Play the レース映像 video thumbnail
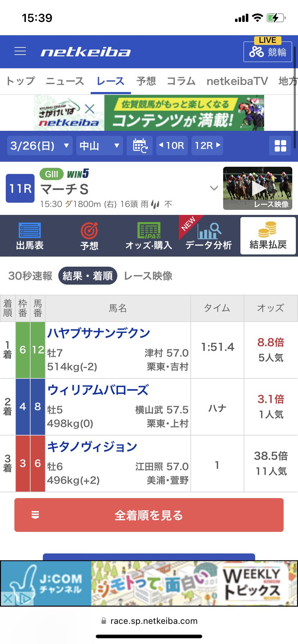The height and width of the screenshot is (644, 298). pyautogui.click(x=258, y=188)
